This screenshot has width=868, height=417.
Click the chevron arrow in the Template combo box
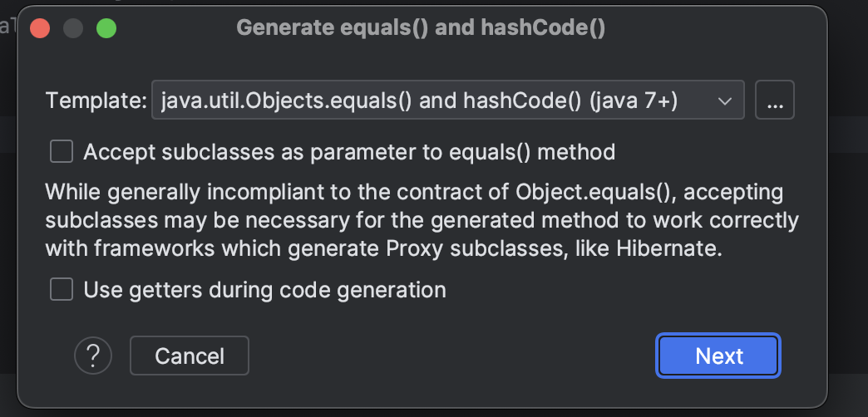click(725, 101)
